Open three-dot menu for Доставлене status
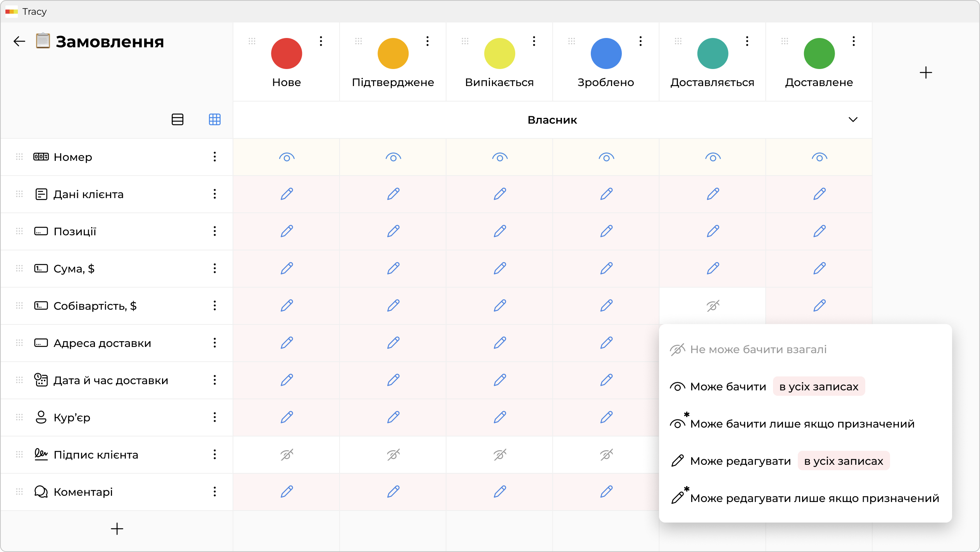The height and width of the screenshot is (552, 980). 854,41
